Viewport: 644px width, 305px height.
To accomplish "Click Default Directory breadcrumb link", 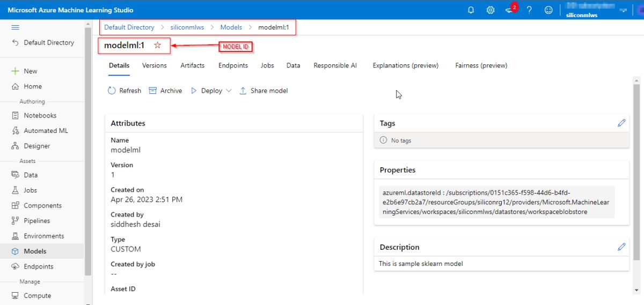I will [129, 27].
